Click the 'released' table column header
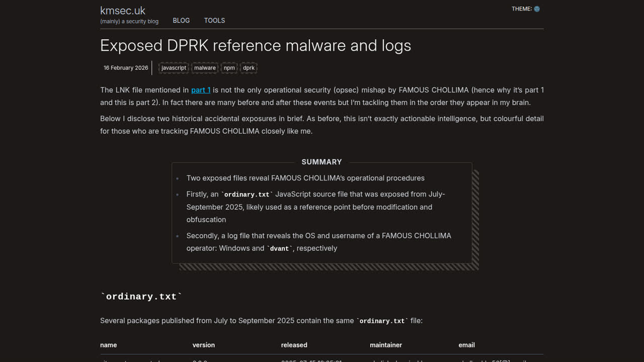644x362 pixels. coord(294,345)
